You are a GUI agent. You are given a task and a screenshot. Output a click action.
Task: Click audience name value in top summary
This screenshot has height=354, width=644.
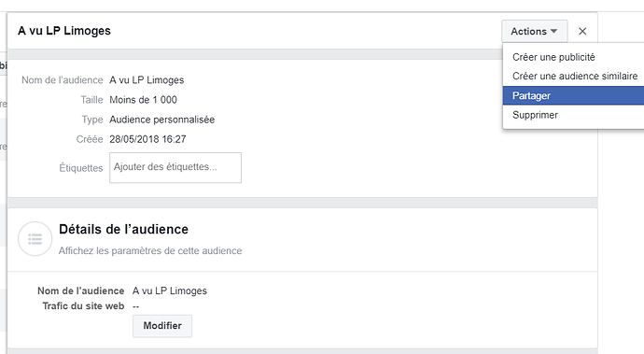147,80
